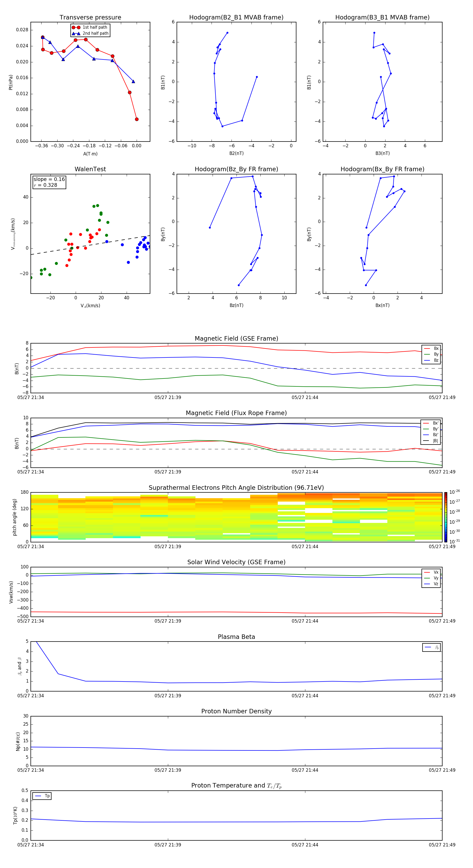The width and height of the screenshot is (473, 868).
Task: Click the 'Solar Wind Velocity (GSE Frame)' title
Action: [x=236, y=562]
